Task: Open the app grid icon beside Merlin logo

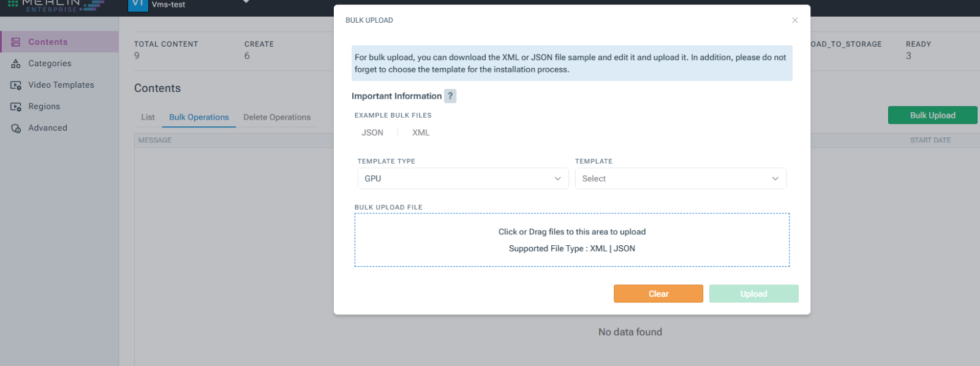Action: tap(13, 3)
